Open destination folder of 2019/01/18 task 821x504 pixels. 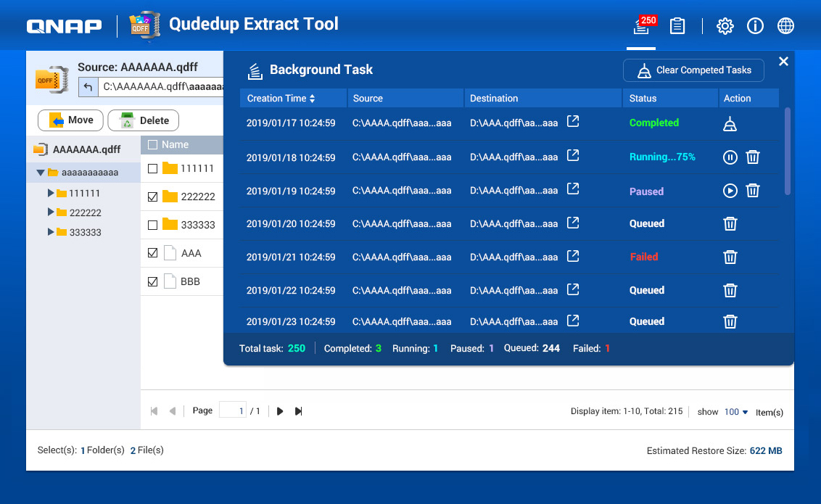(x=574, y=155)
